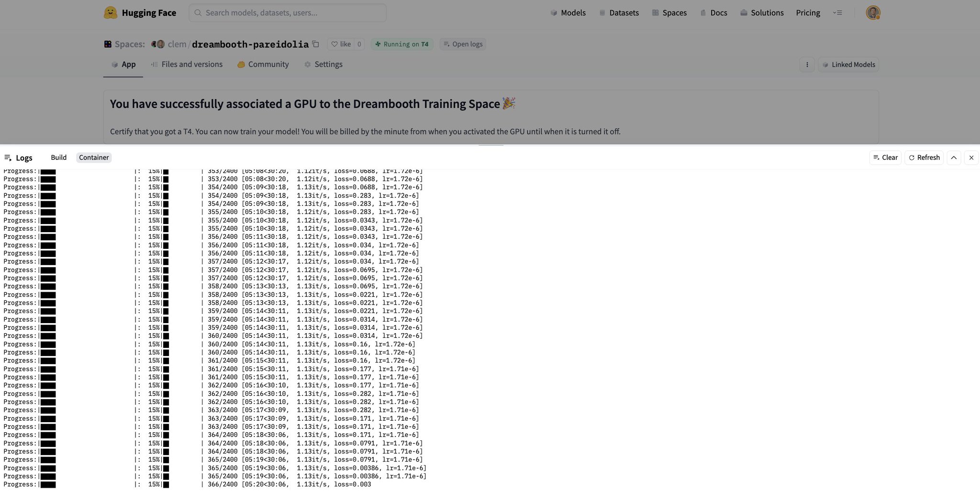
Task: Click the 363/2400 log line with loss=0.282
Action: click(211, 410)
